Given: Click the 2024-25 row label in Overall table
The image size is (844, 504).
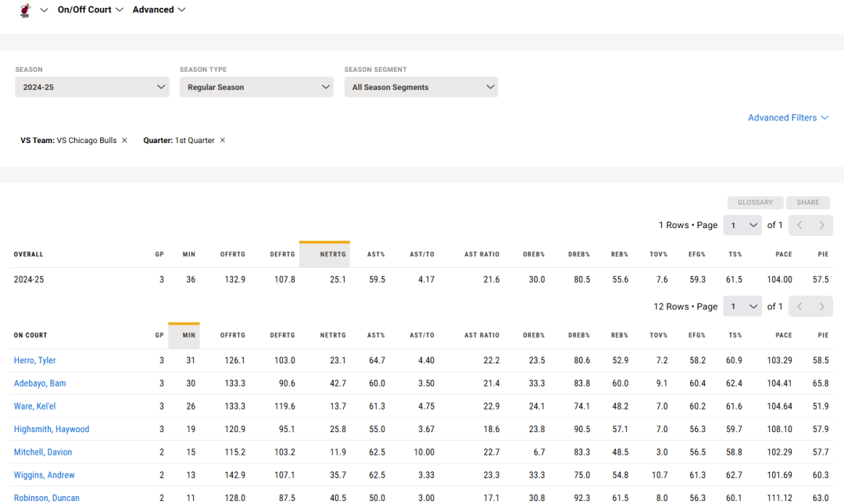Looking at the screenshot, I should 29,280.
